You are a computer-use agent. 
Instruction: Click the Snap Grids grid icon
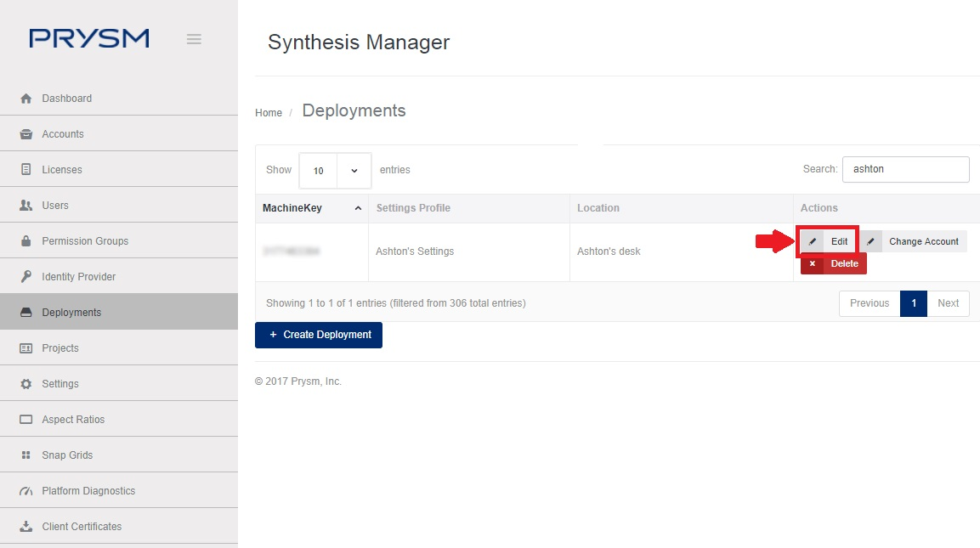click(25, 455)
